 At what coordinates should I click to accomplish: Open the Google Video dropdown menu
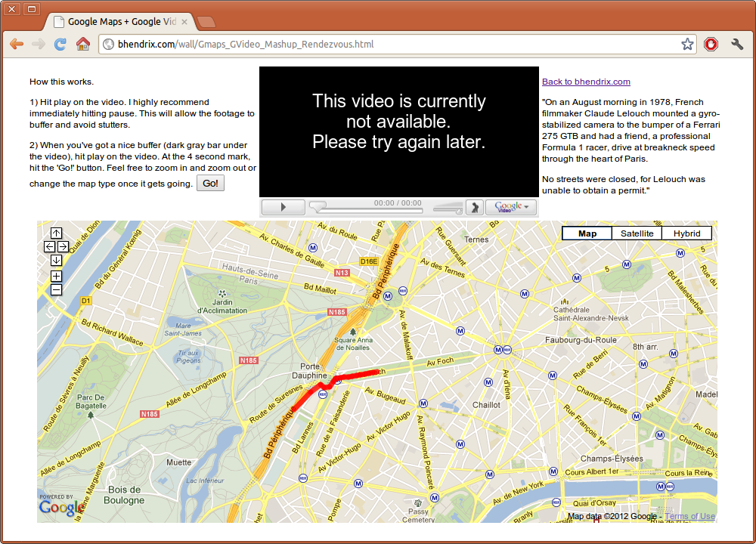(x=512, y=207)
